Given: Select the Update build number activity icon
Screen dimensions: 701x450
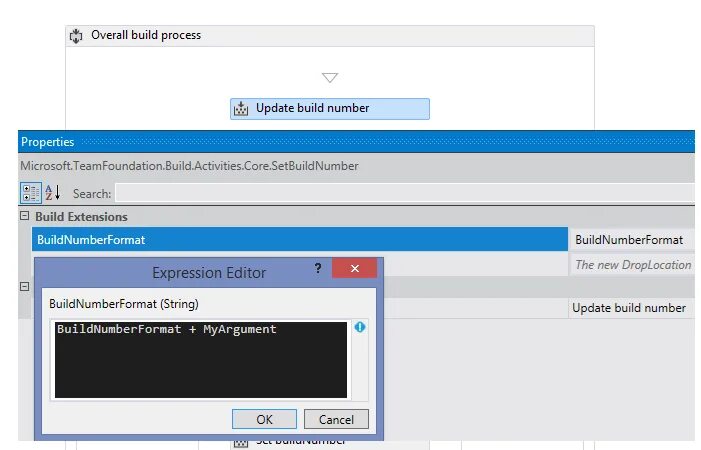Looking at the screenshot, I should click(241, 109).
